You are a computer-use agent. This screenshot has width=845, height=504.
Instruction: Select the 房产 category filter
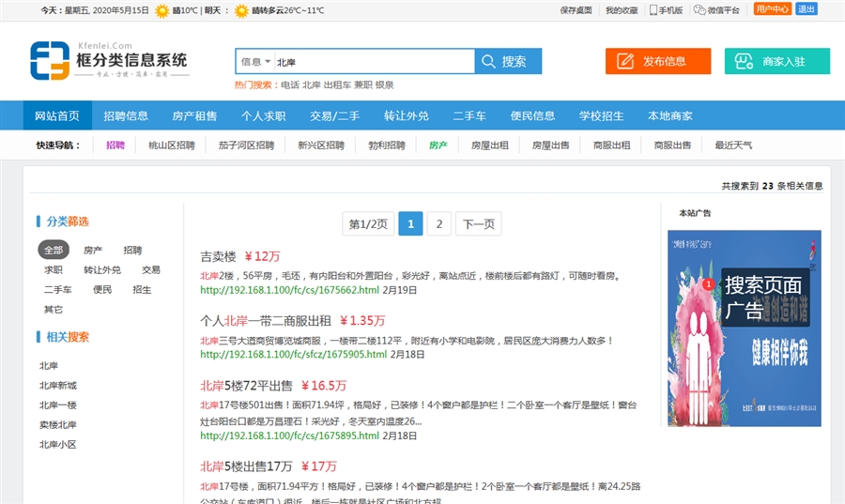point(93,251)
